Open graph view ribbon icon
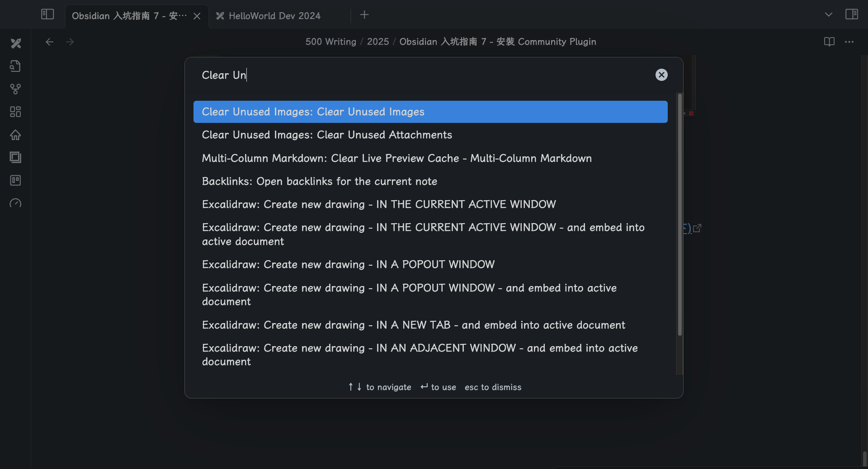Image resolution: width=868 pixels, height=469 pixels. 15,89
